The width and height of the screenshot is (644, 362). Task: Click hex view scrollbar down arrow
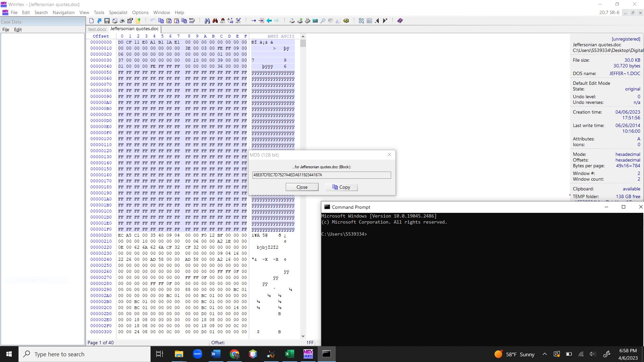(x=303, y=336)
